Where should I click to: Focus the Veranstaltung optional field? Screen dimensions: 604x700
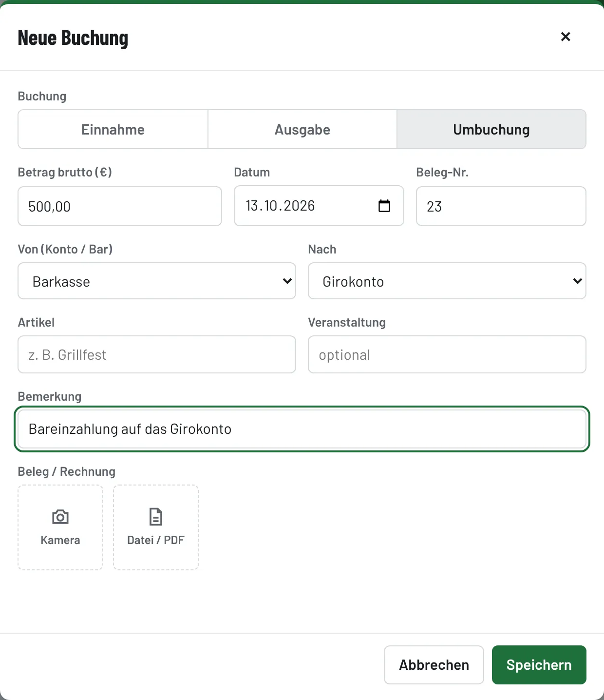point(447,354)
